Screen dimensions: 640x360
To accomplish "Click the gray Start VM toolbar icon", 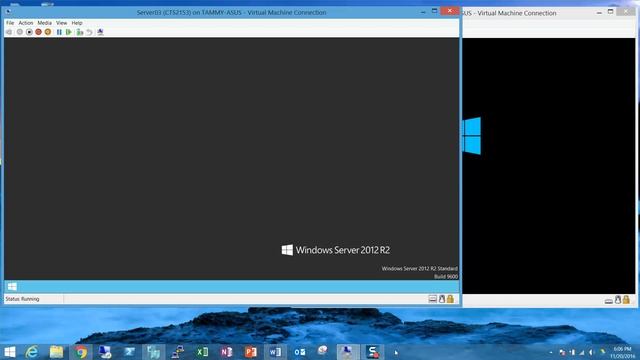I will coord(20,32).
